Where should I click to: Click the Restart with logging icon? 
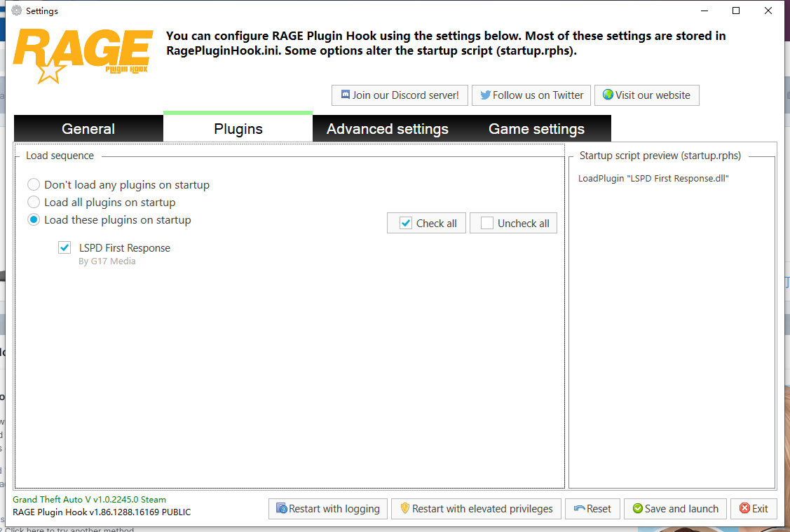[x=282, y=508]
